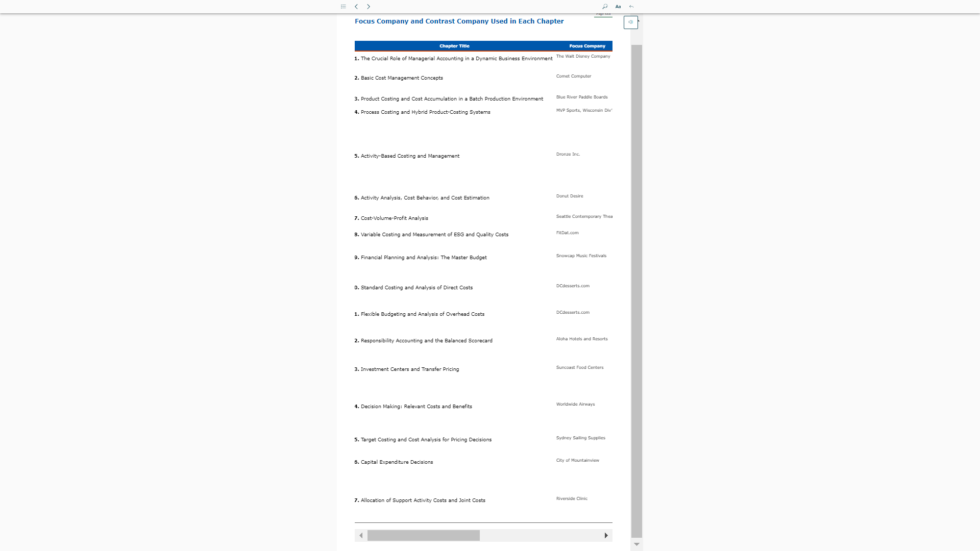This screenshot has width=980, height=551.
Task: Select 'Activity Analysis, Cost Behavior, and Cost Estimation'
Action: point(425,198)
